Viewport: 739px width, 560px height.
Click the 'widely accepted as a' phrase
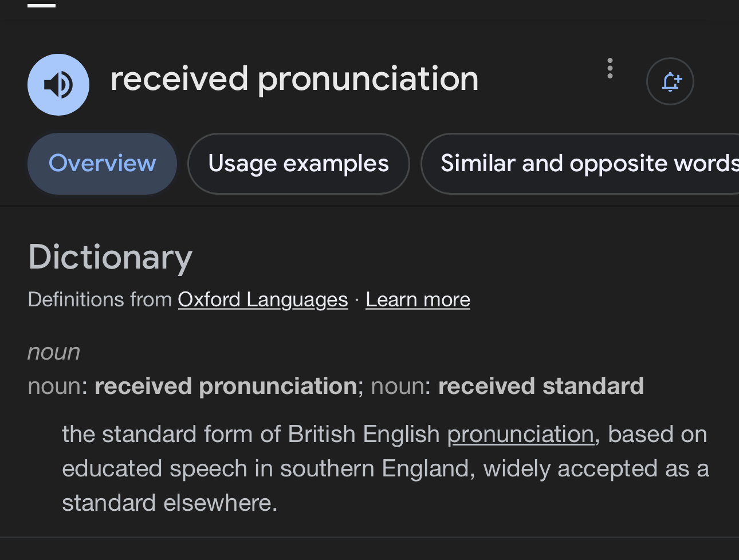pos(596,468)
